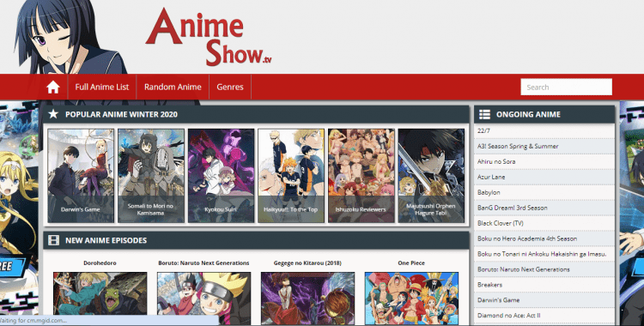Screen dimensions: 644x326
Task: Select Boku no Hero Academia 4th Season
Action: [544, 238]
